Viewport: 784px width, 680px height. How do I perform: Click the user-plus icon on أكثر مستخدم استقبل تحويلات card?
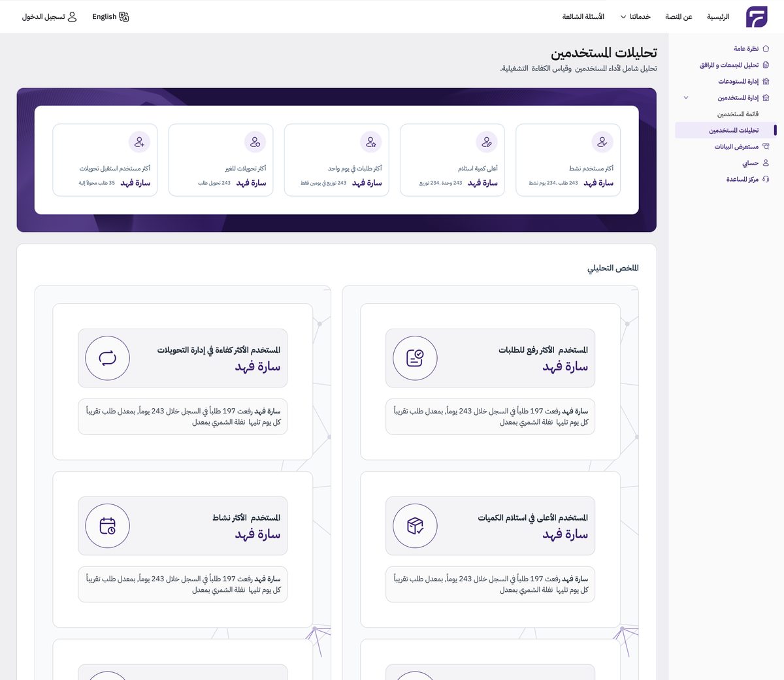coord(139,142)
